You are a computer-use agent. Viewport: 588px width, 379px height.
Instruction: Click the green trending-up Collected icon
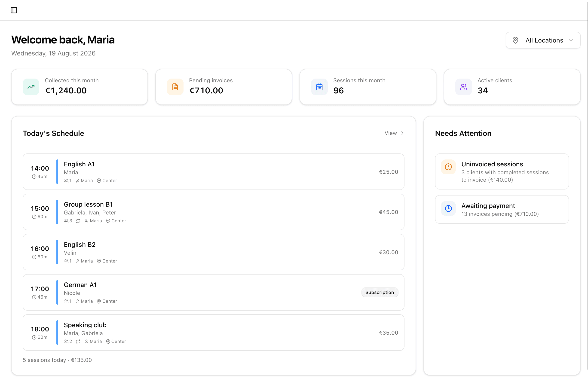click(31, 87)
